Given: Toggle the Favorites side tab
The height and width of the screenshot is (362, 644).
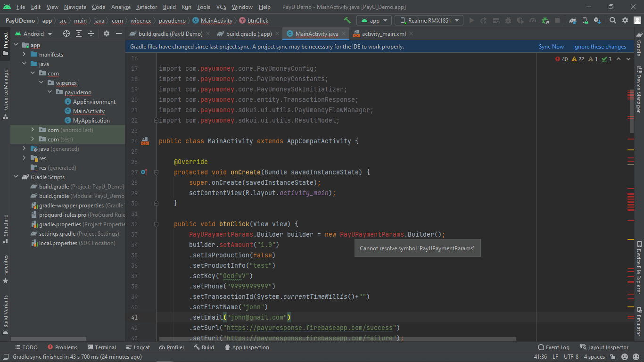Looking at the screenshot, I should pos(5,269).
